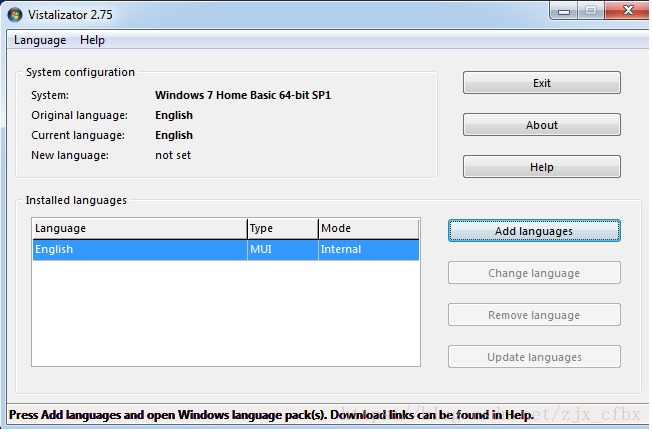The height and width of the screenshot is (434, 652).
Task: Click the 'Current language:' label
Action: click(78, 135)
